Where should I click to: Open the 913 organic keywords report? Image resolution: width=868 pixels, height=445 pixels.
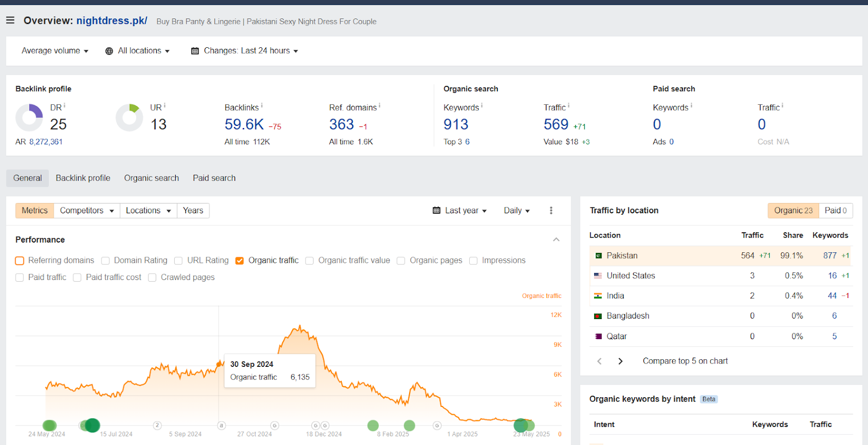tap(456, 125)
